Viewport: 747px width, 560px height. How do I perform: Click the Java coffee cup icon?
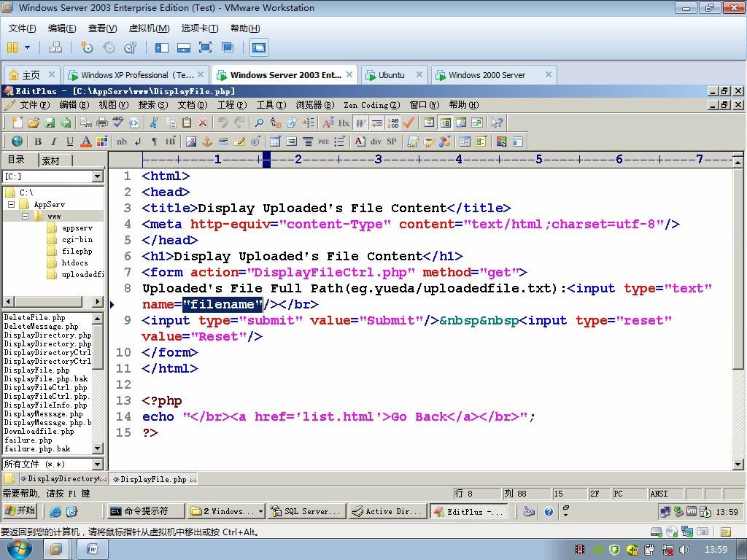click(429, 141)
